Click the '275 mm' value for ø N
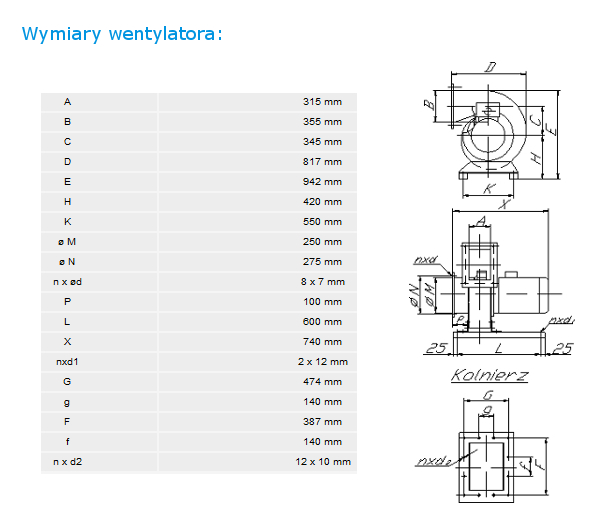Viewport: 600px width, 520px height. click(322, 262)
